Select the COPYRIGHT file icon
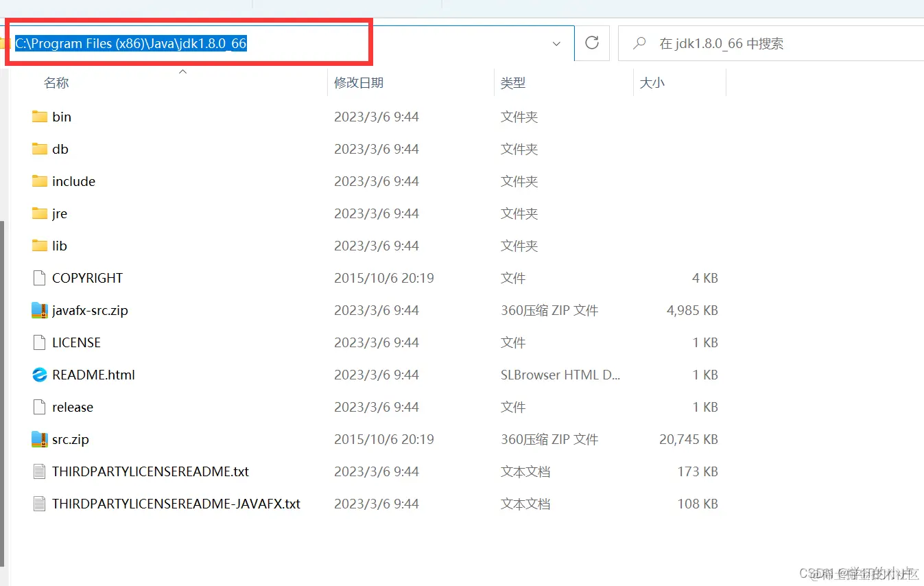This screenshot has height=586, width=924. click(40, 278)
